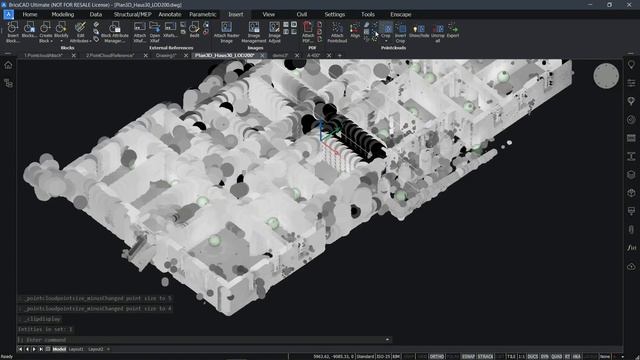
Task: Open the Blocks panel tool
Action: coord(29,30)
